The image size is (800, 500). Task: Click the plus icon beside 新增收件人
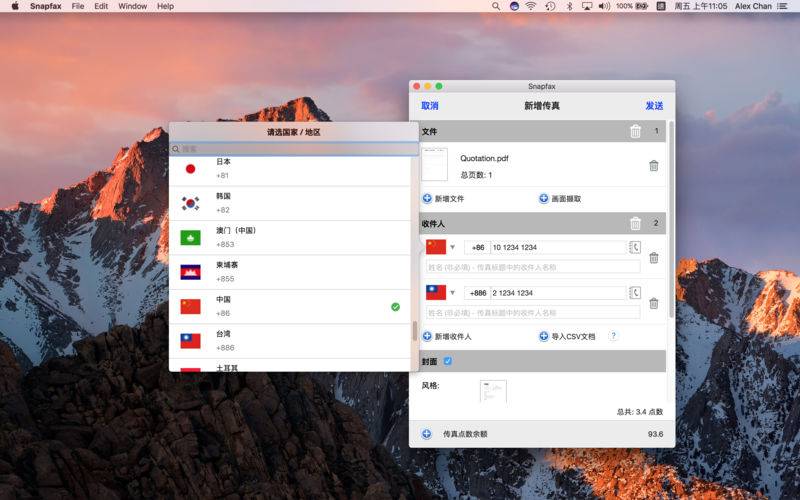click(x=427, y=336)
